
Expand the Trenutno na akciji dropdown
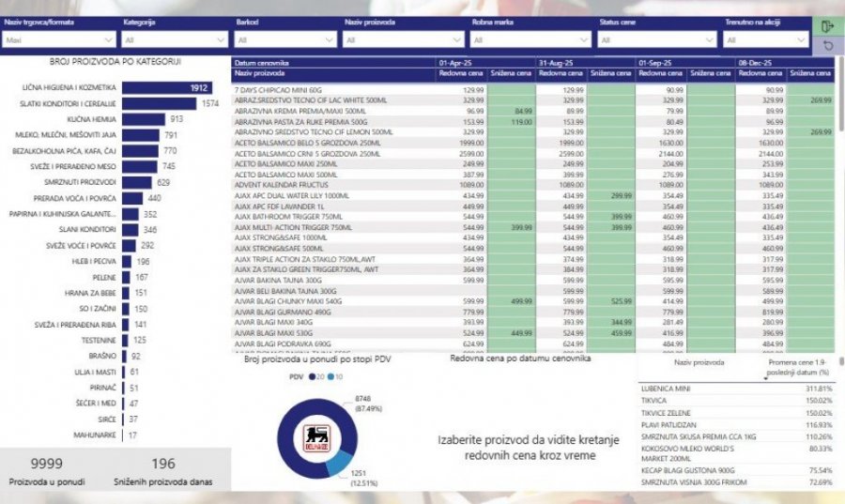tap(767, 40)
